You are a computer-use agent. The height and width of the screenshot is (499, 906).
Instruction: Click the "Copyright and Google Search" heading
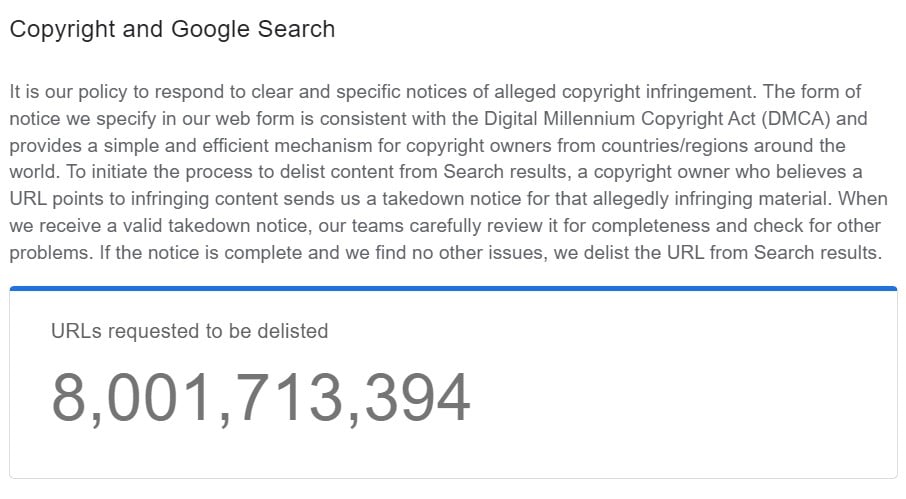click(x=172, y=29)
